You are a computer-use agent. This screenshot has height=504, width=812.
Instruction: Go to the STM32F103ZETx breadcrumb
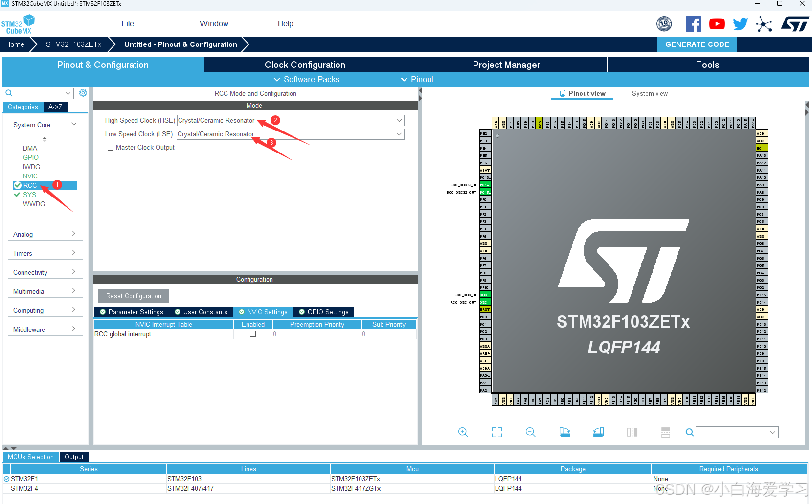point(73,44)
